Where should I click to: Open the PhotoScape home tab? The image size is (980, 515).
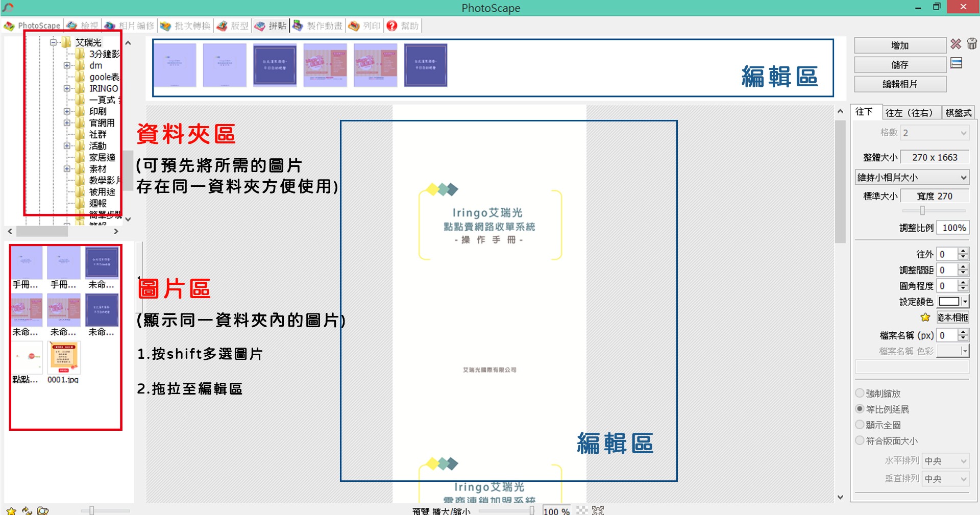32,26
